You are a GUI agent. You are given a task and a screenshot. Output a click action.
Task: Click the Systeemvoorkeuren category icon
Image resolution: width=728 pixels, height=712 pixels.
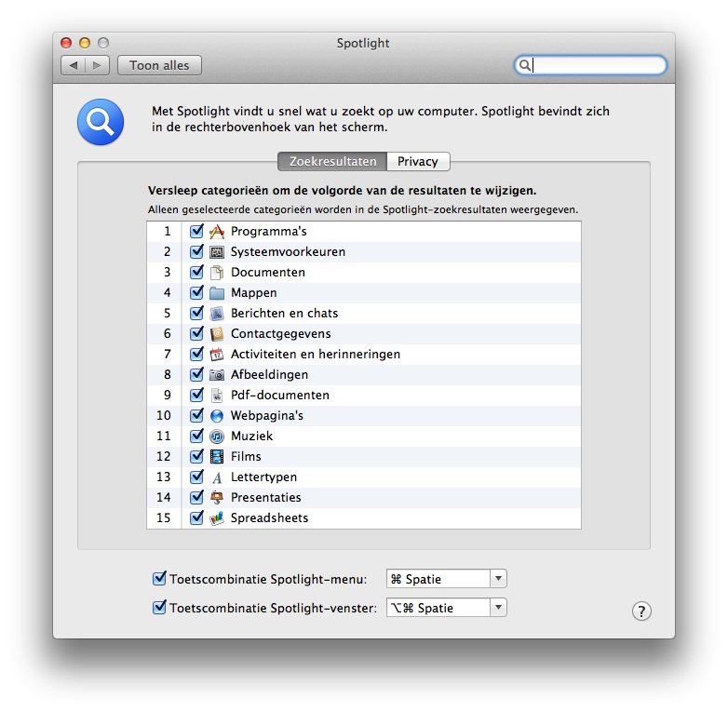point(217,252)
